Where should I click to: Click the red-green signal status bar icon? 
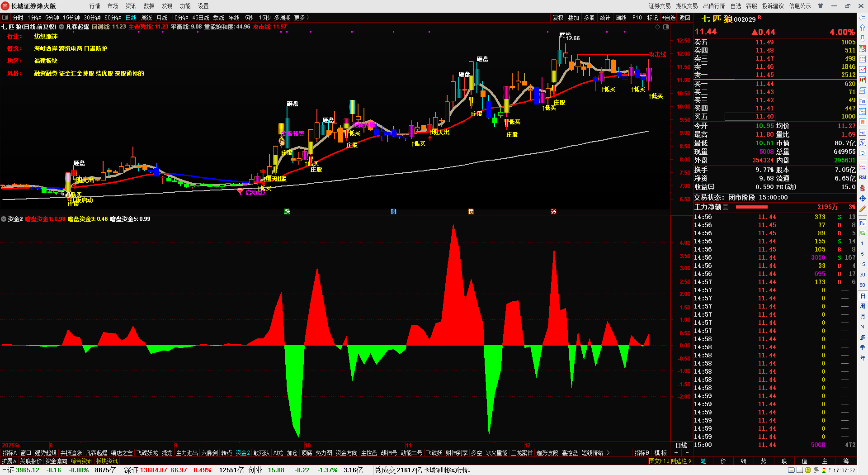[824, 470]
